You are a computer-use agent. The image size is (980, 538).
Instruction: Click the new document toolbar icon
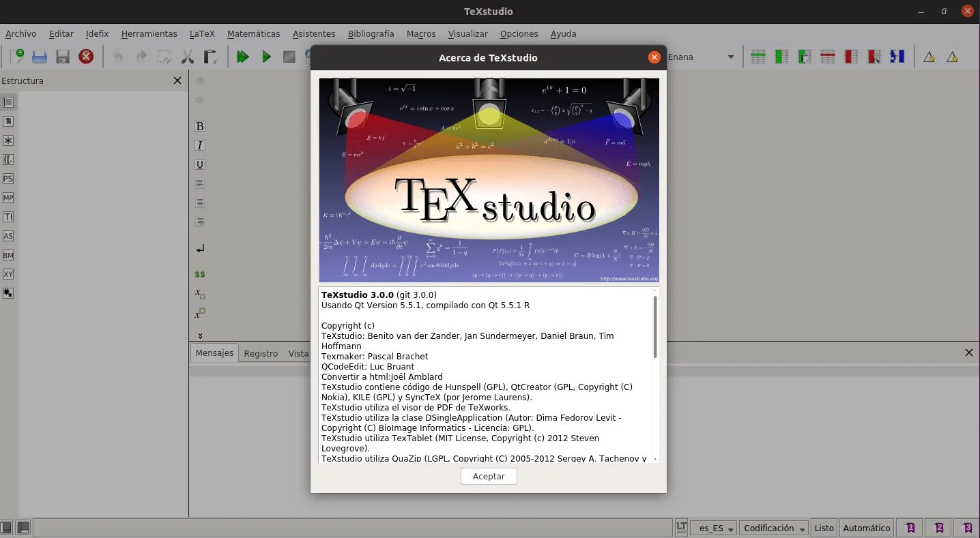pos(16,57)
